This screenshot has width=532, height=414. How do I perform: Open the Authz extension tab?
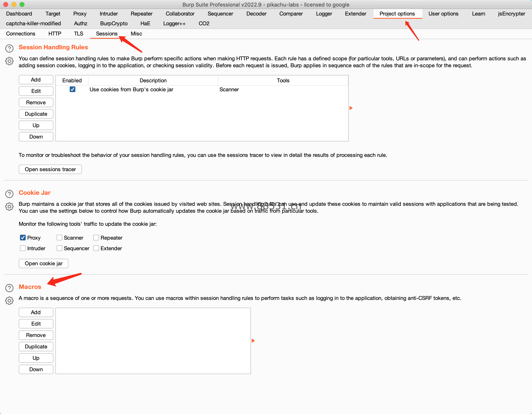click(81, 23)
